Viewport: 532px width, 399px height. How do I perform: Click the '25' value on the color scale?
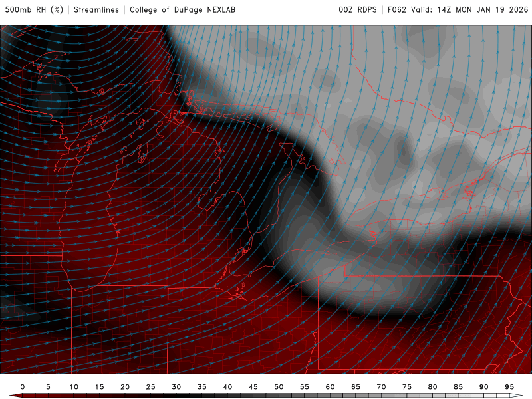[x=151, y=387]
